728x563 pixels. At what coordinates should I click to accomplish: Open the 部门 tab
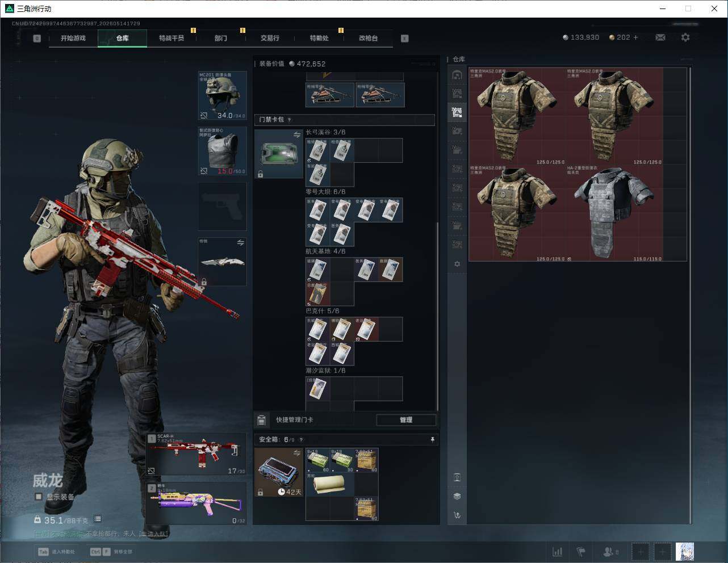(x=221, y=38)
